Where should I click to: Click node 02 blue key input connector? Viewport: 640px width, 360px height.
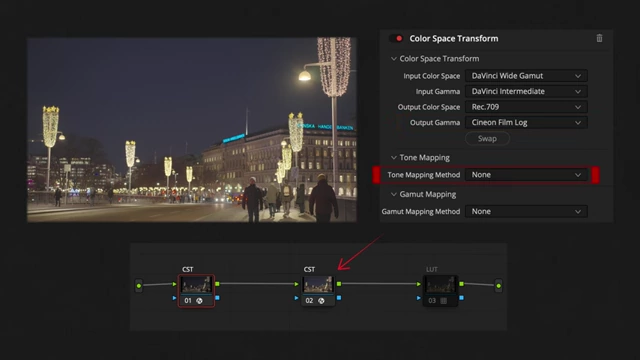296,298
